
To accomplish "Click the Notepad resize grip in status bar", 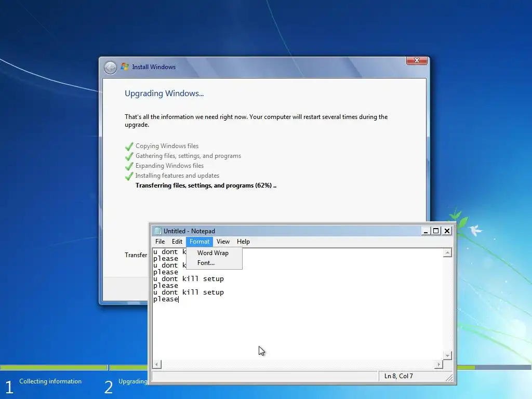I will pyautogui.click(x=449, y=377).
